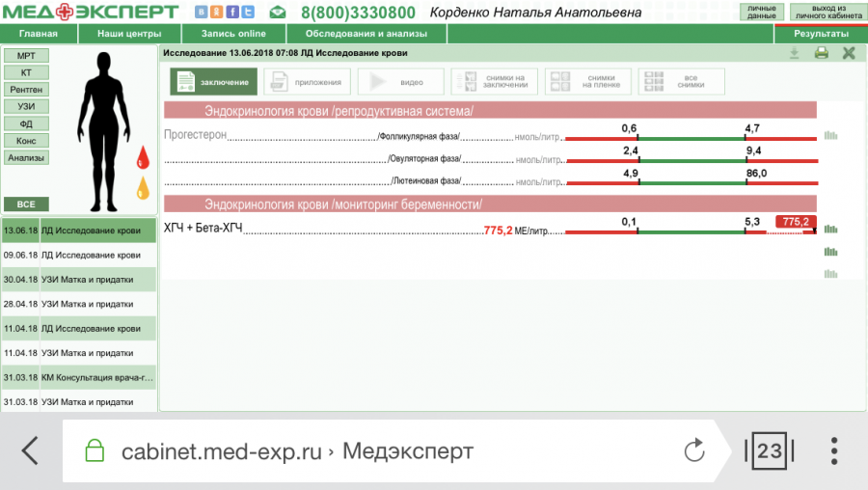Select 11.04.18 ЛД Исследование крови entry

click(79, 328)
